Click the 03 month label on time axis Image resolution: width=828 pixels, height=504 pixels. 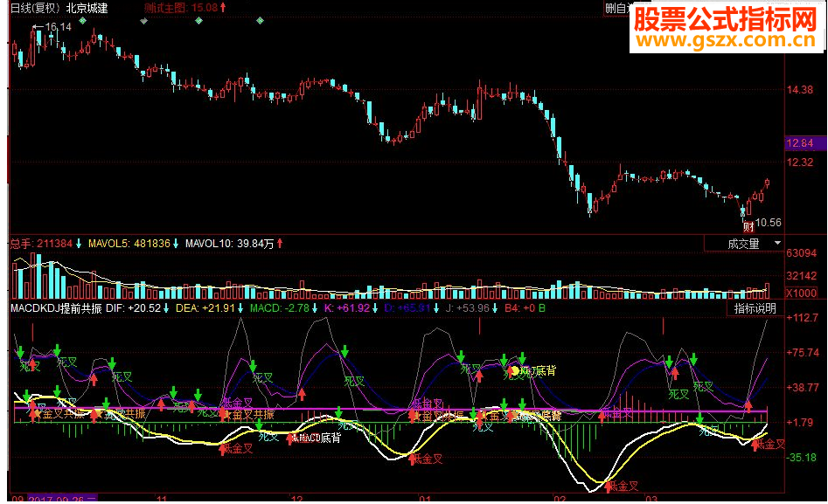point(651,499)
